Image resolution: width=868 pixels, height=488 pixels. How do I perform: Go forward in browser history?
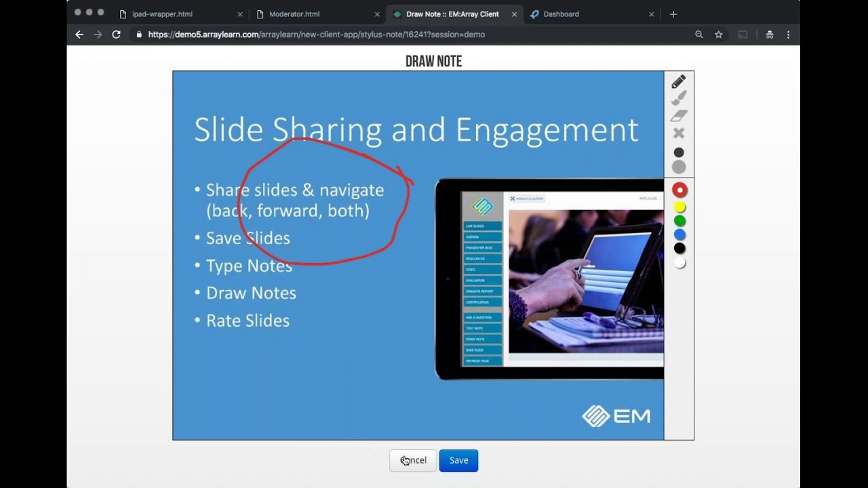pos(98,35)
